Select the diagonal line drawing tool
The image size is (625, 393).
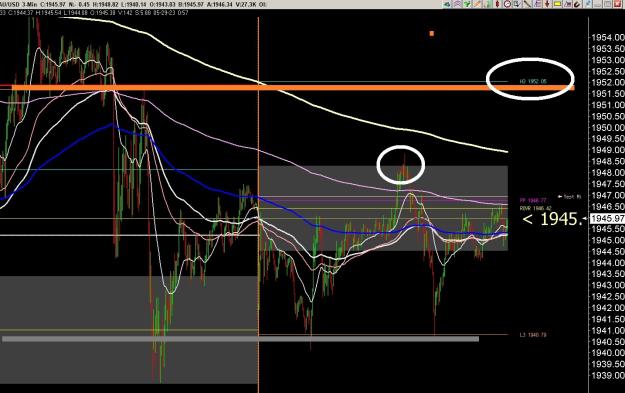[x=527, y=4]
